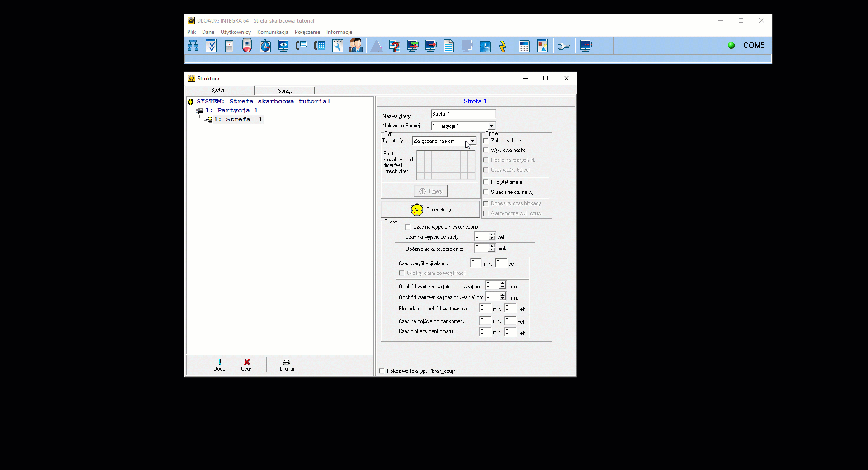The height and width of the screenshot is (470, 868).
Task: Enable 'Zał. dwa hasła' option
Action: [486, 141]
